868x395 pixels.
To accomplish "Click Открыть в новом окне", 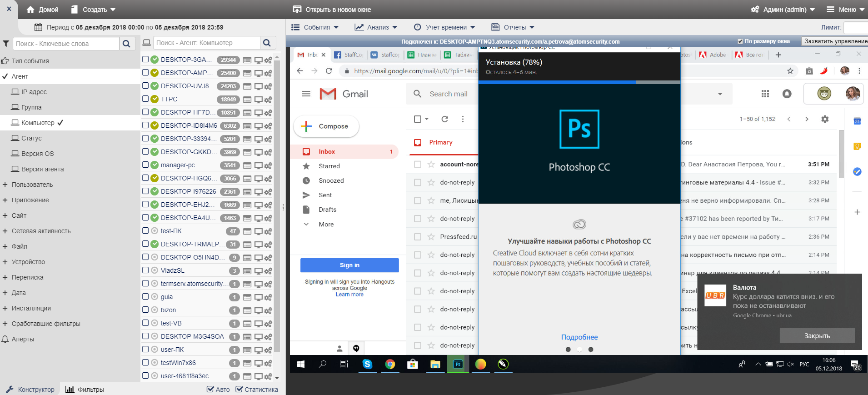I will coord(332,10).
